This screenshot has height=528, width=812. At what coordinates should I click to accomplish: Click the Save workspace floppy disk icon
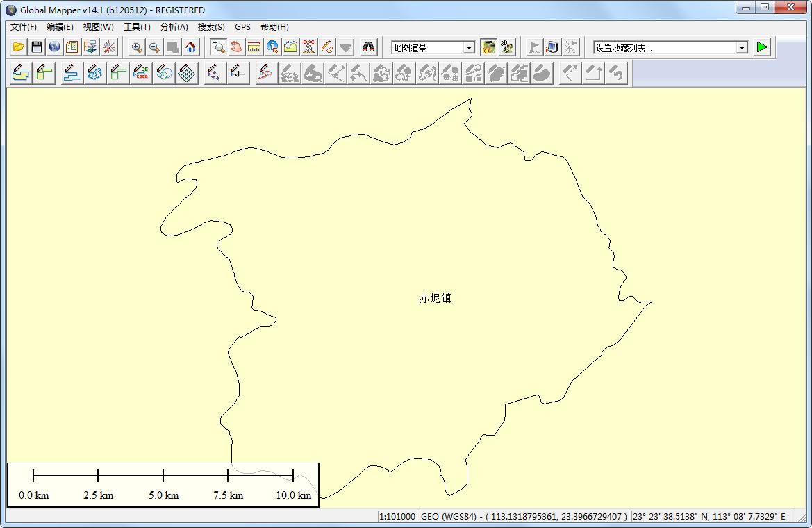coord(37,47)
